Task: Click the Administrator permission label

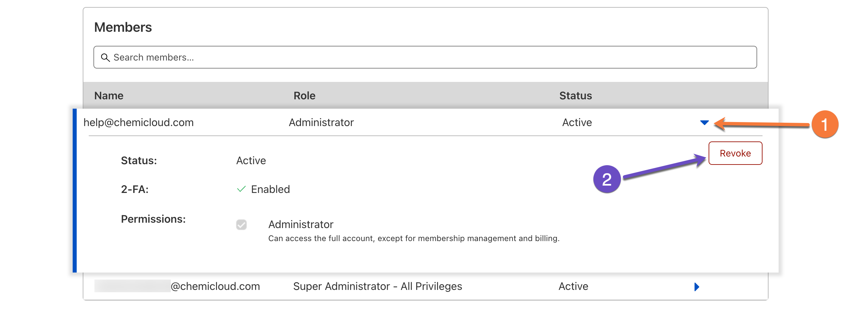Action: [x=301, y=224]
